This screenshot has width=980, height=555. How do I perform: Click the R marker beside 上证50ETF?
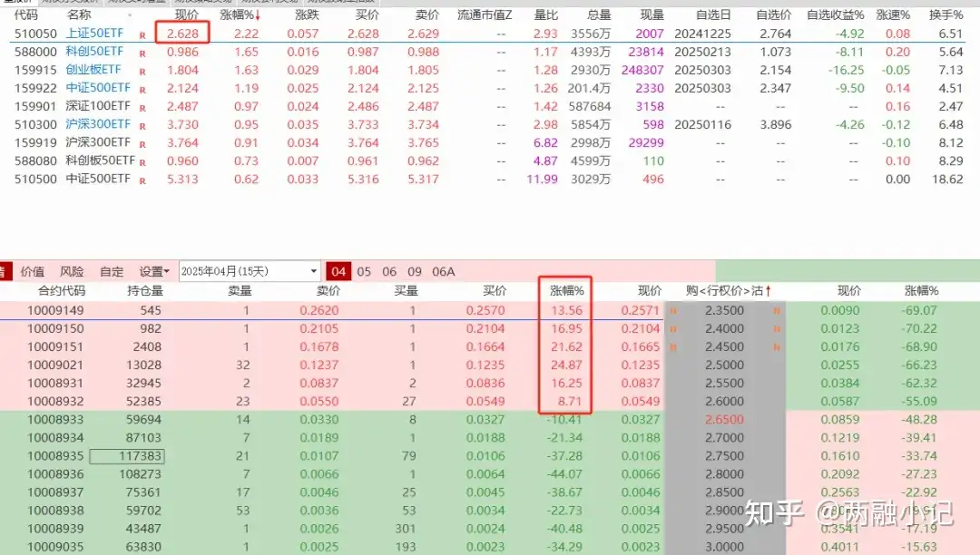pyautogui.click(x=142, y=34)
